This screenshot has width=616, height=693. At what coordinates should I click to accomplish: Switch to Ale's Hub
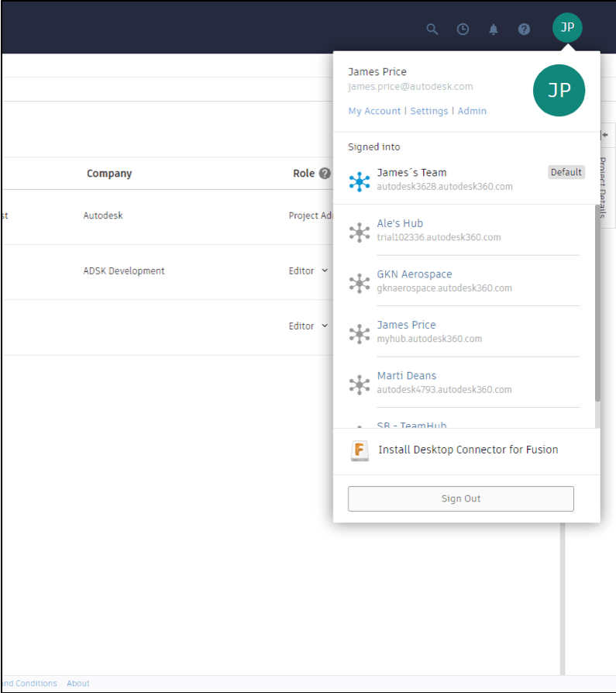[400, 223]
